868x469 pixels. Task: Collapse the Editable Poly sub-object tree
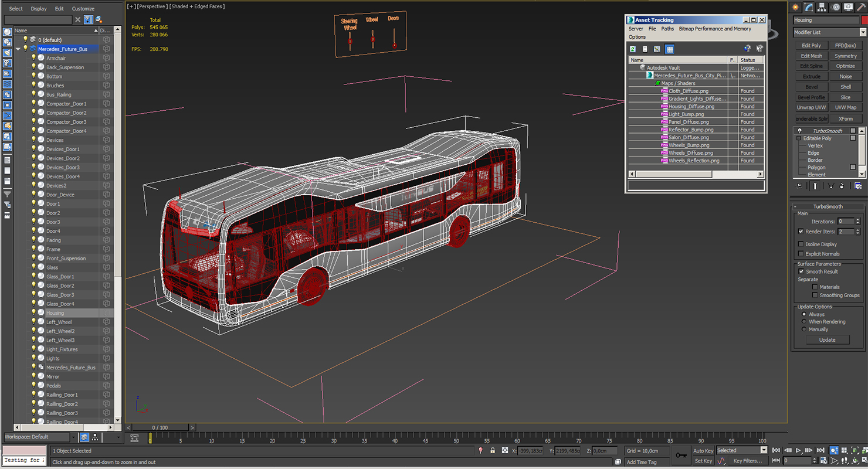pyautogui.click(x=798, y=138)
